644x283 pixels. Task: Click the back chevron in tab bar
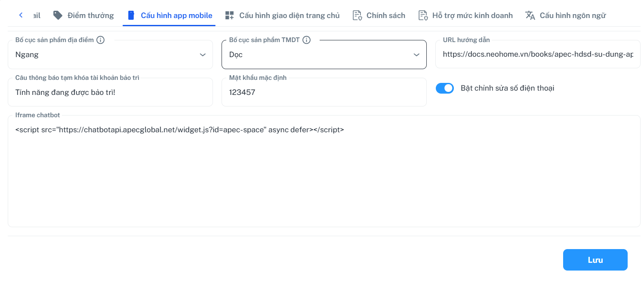click(21, 15)
